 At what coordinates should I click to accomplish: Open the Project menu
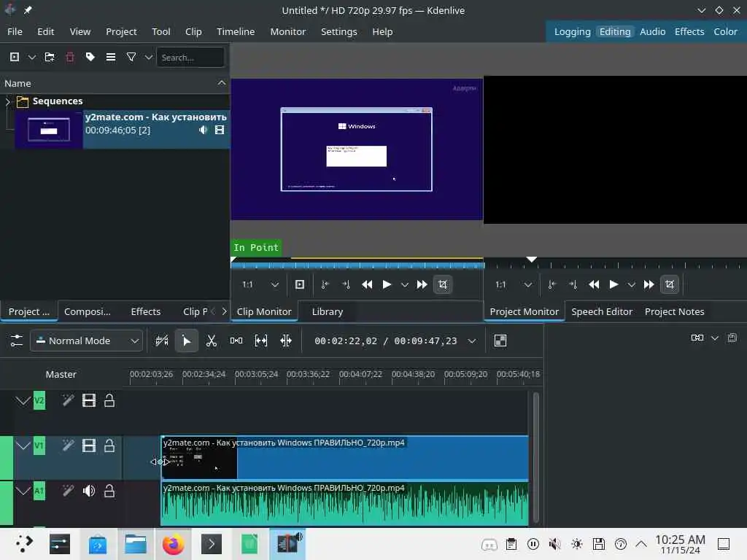click(x=121, y=32)
